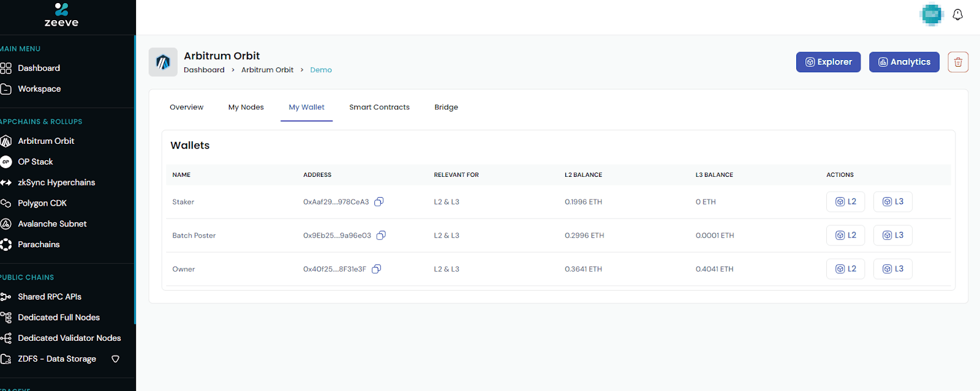
Task: Click the Dedicated Full Nodes icon
Action: (x=6, y=318)
